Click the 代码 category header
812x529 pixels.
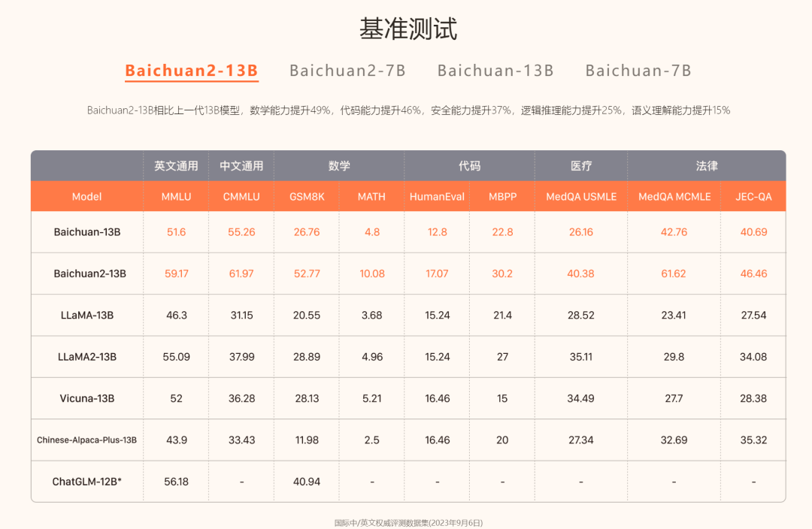470,165
